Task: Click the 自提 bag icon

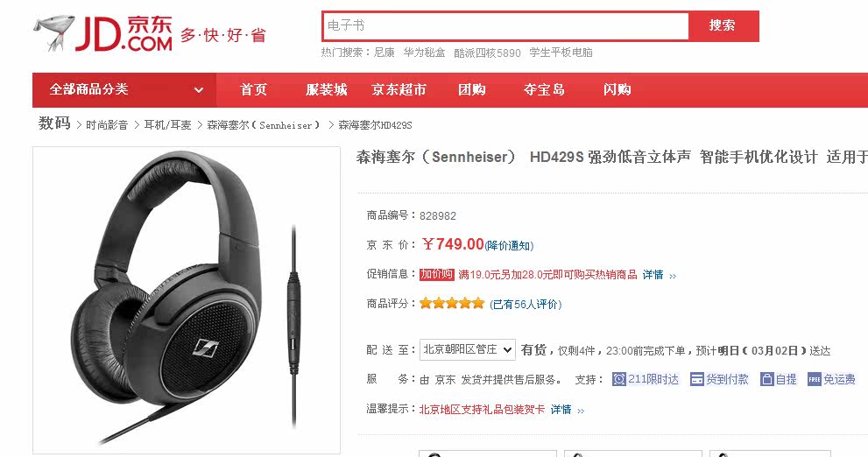Action: pos(766,379)
